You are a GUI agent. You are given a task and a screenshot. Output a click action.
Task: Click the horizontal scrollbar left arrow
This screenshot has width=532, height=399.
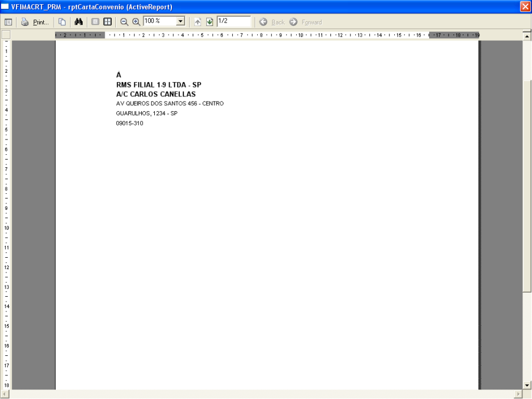coord(4,394)
